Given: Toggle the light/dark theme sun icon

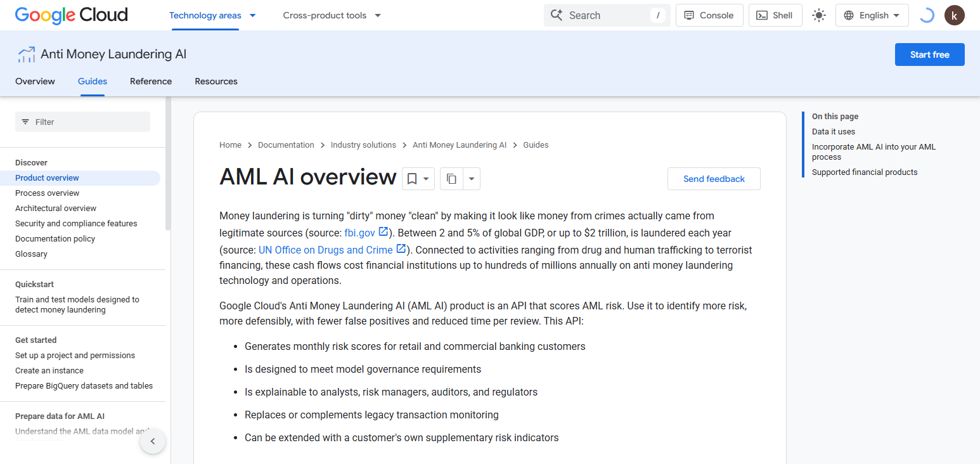Looking at the screenshot, I should [x=819, y=15].
